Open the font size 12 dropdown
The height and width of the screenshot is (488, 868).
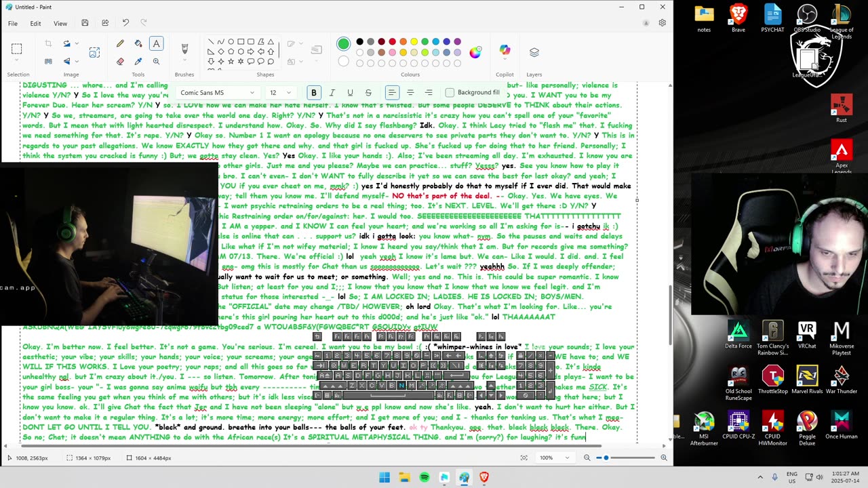[280, 93]
